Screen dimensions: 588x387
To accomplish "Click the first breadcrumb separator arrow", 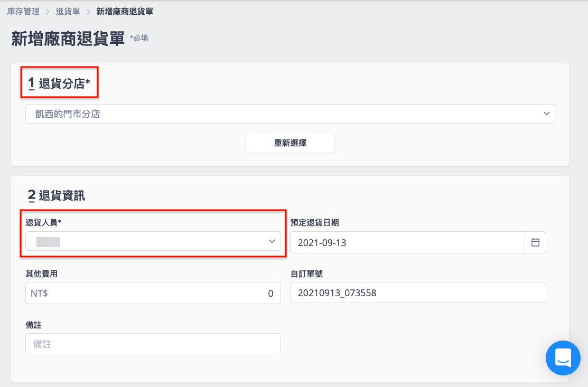I will click(x=48, y=12).
